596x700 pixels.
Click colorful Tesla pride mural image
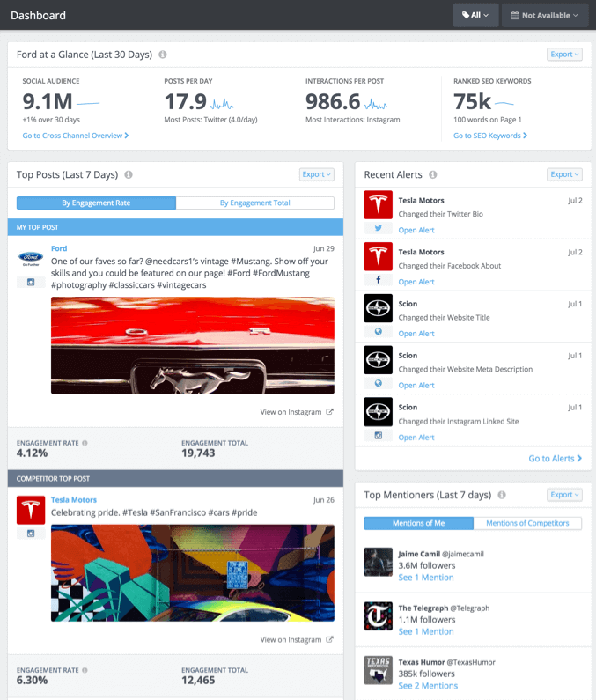coord(193,573)
